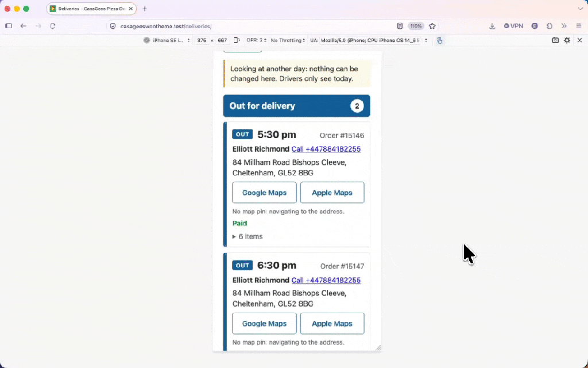Take a screenshot of the viewport
The height and width of the screenshot is (368, 588).
click(555, 40)
